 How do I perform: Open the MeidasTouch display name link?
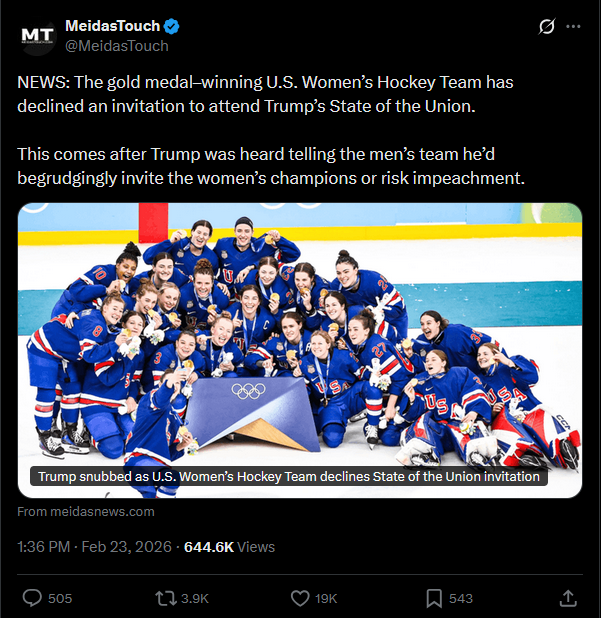[112, 26]
